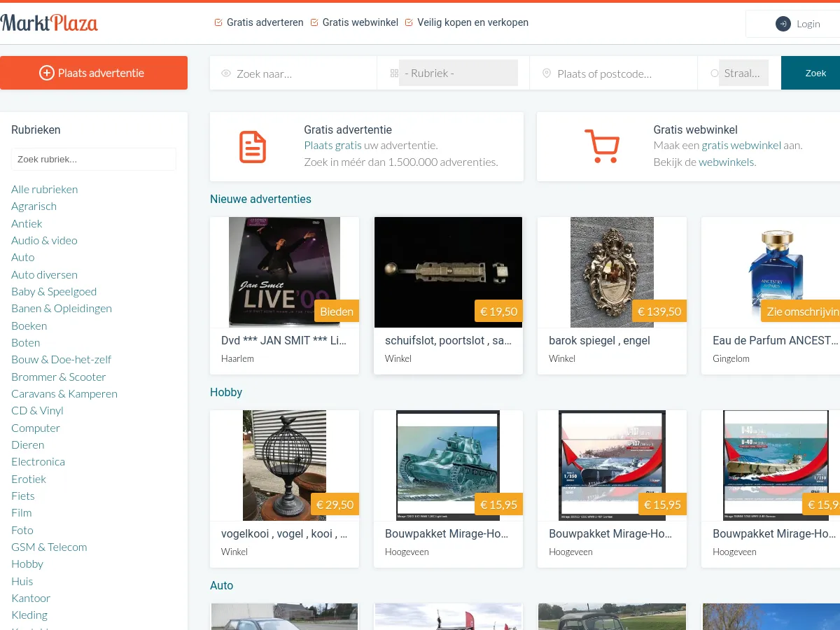This screenshot has height=630, width=840.
Task: Follow the Plaats gratis link
Action: click(332, 146)
